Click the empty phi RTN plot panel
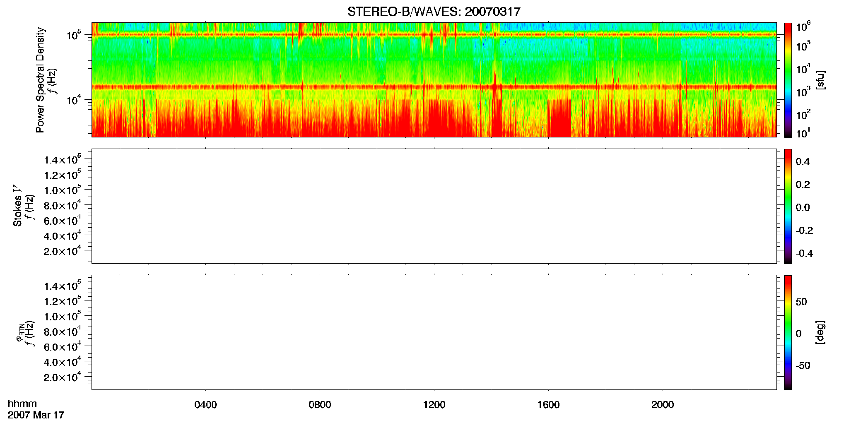Viewport: 868px width, 447px height. click(x=434, y=332)
